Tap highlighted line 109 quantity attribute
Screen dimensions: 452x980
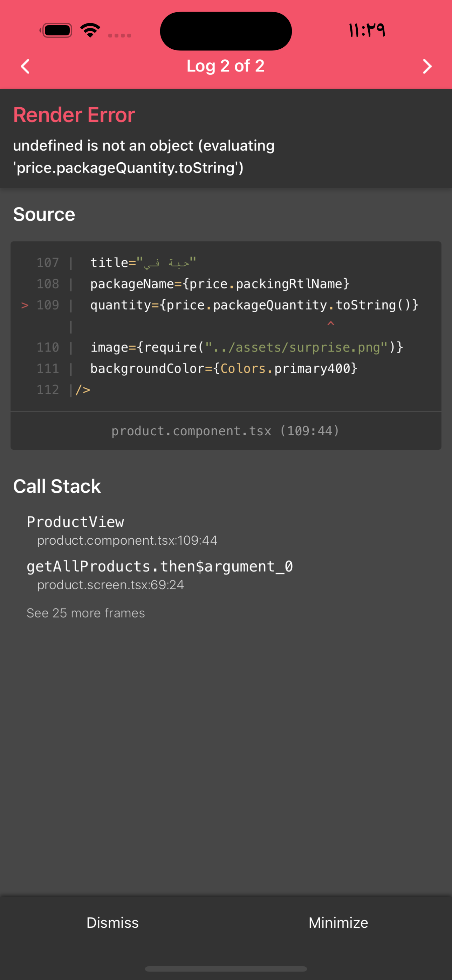(x=254, y=305)
